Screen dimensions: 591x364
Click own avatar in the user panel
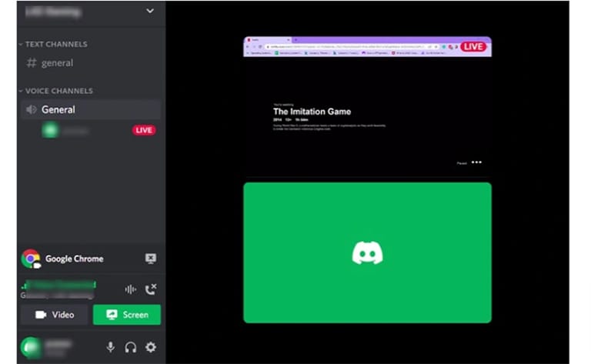31,347
